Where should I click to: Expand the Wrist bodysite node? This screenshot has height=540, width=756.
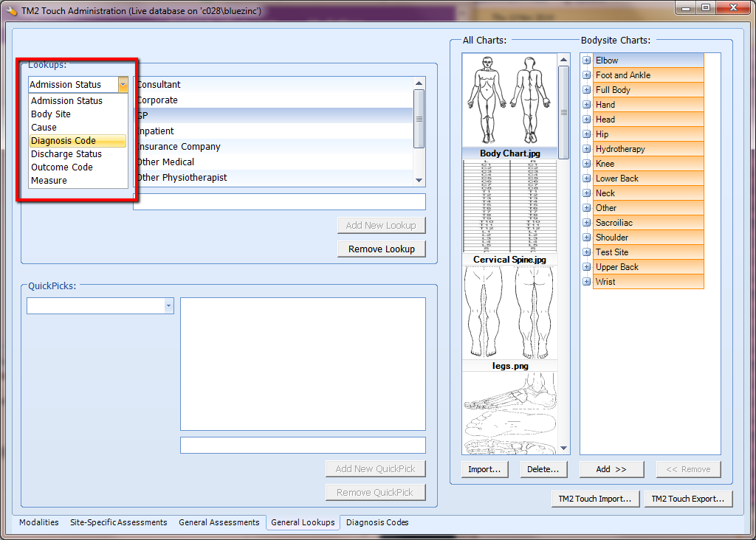point(586,282)
